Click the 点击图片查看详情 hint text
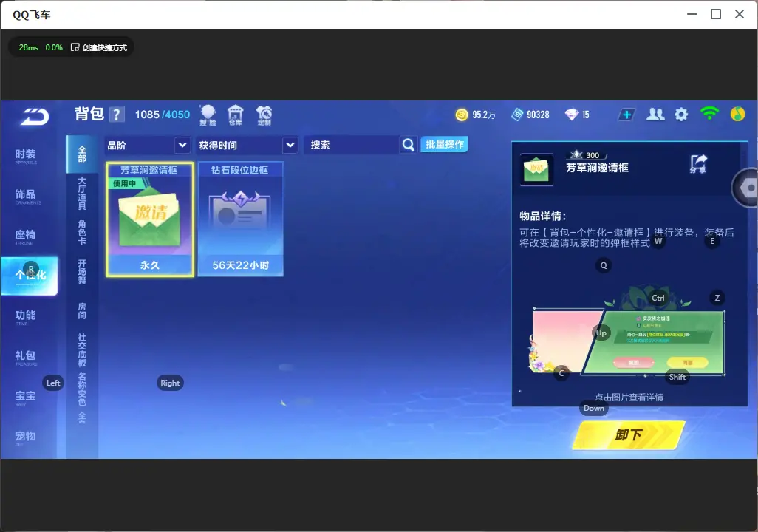This screenshot has height=532, width=758. coord(629,398)
